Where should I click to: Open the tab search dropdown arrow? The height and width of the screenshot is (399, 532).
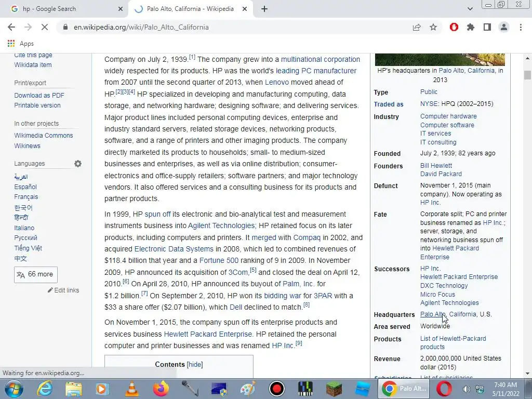470,9
